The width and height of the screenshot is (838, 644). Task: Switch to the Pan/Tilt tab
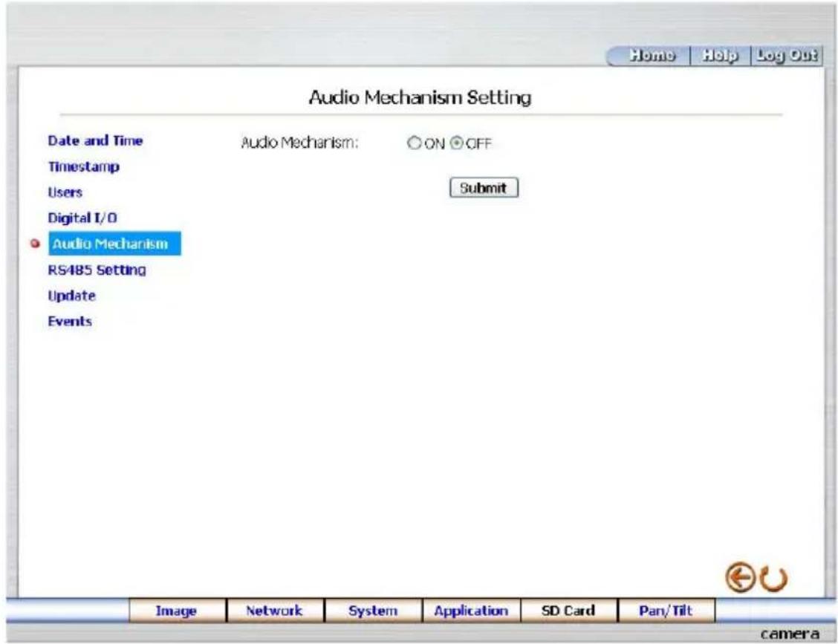click(666, 611)
